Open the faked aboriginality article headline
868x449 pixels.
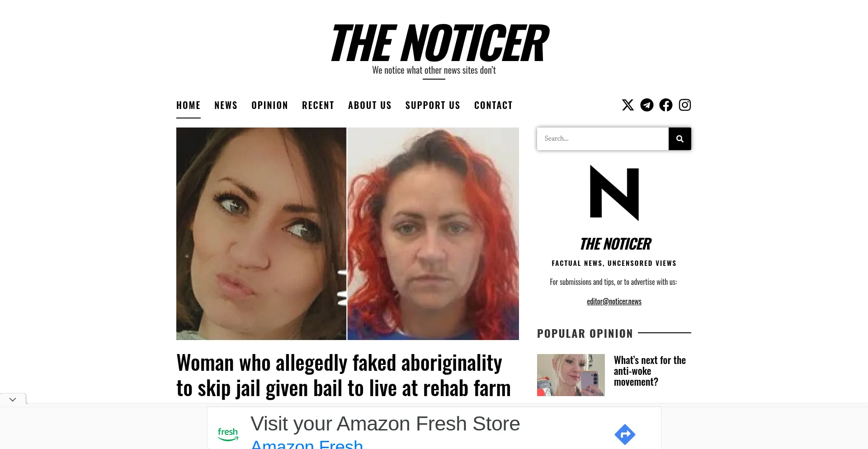pos(344,376)
